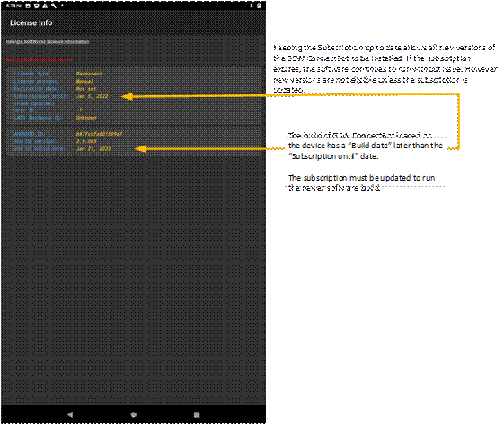Click the status bar clock time
Image resolution: width=504 pixels, height=426 pixels.
[13, 5]
